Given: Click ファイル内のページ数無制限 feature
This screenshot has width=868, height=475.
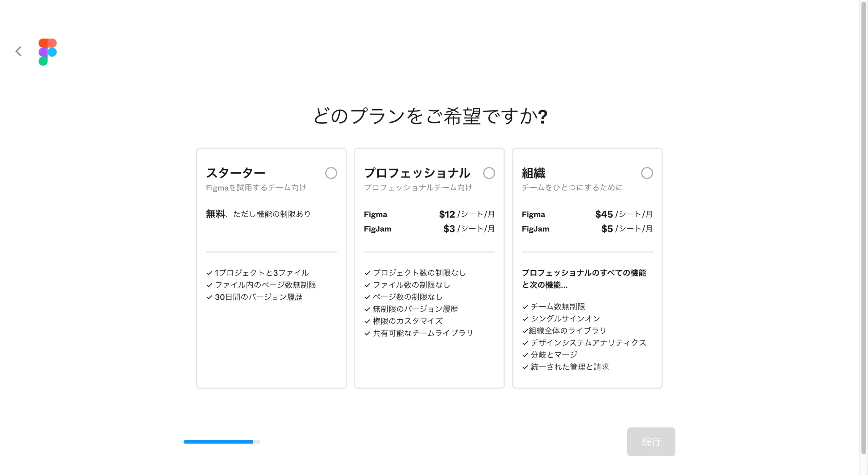Looking at the screenshot, I should coord(265,285).
